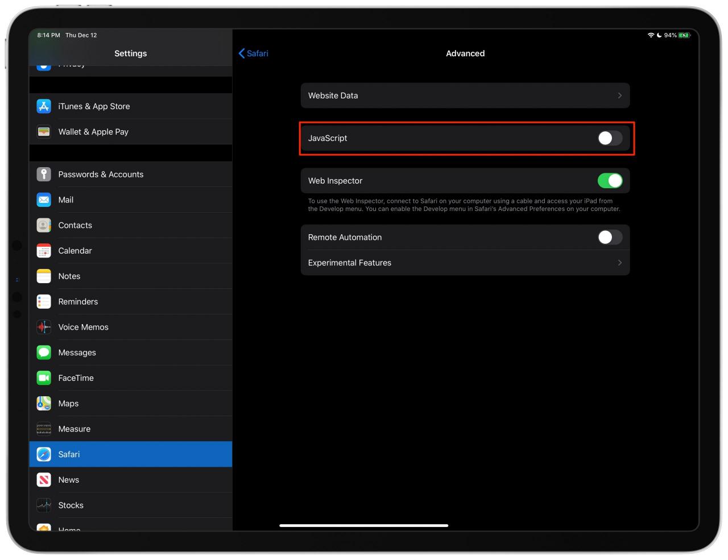Tap the Thu Dec 12 date
This screenshot has height=560, width=728.
(x=81, y=35)
